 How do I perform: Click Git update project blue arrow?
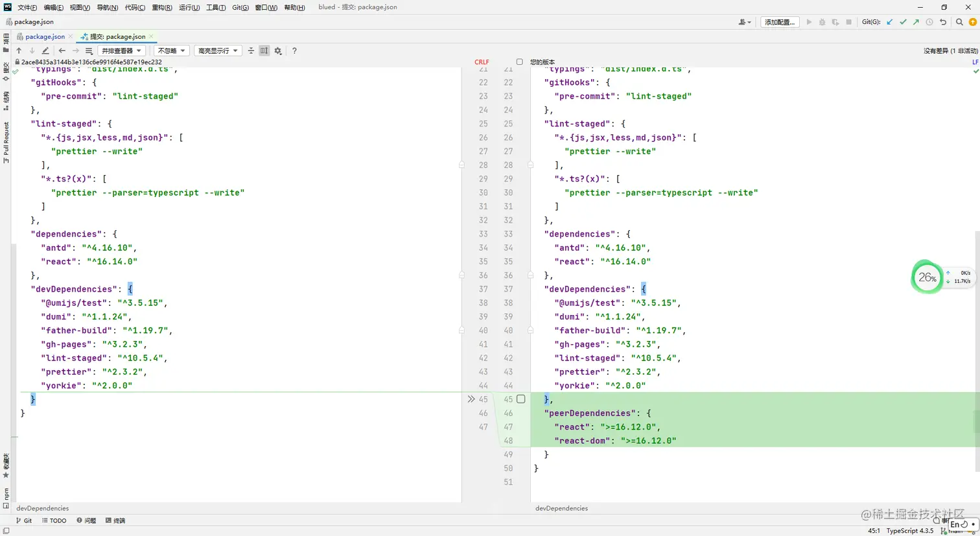click(890, 22)
